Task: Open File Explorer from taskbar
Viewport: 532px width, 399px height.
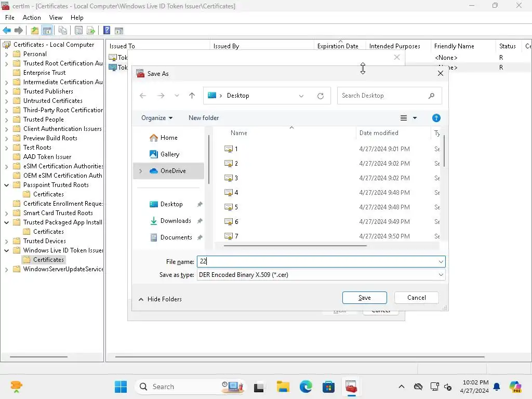Action: tap(283, 387)
